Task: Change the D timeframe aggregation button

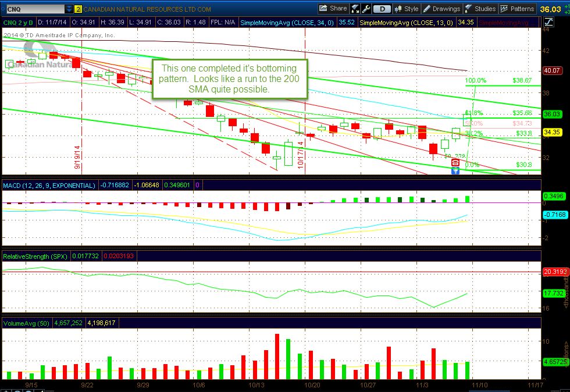Action: pyautogui.click(x=382, y=9)
